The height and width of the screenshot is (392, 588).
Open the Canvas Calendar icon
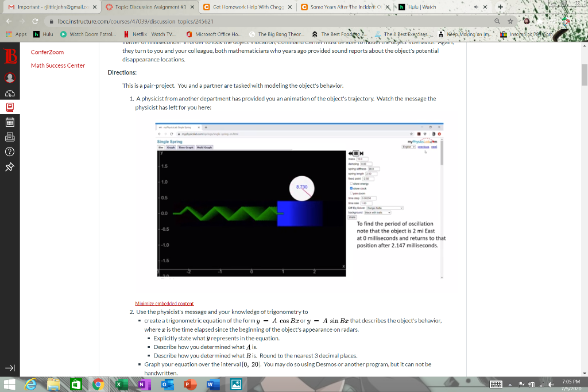pyautogui.click(x=9, y=122)
